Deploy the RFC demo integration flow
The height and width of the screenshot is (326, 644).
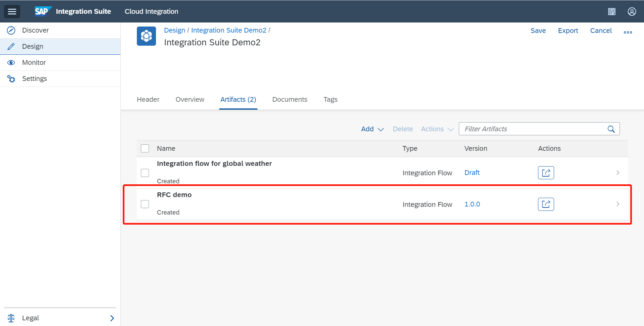click(546, 204)
